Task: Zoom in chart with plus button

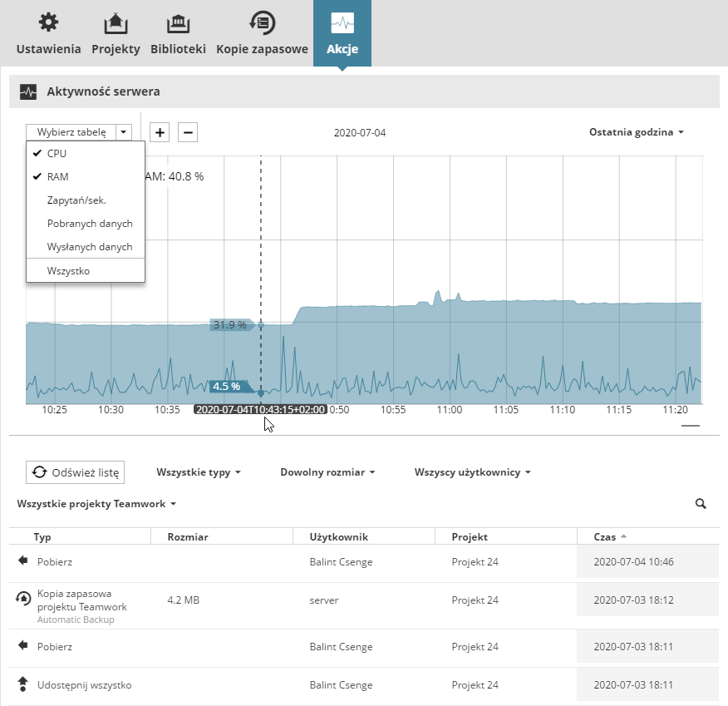Action: tap(160, 132)
